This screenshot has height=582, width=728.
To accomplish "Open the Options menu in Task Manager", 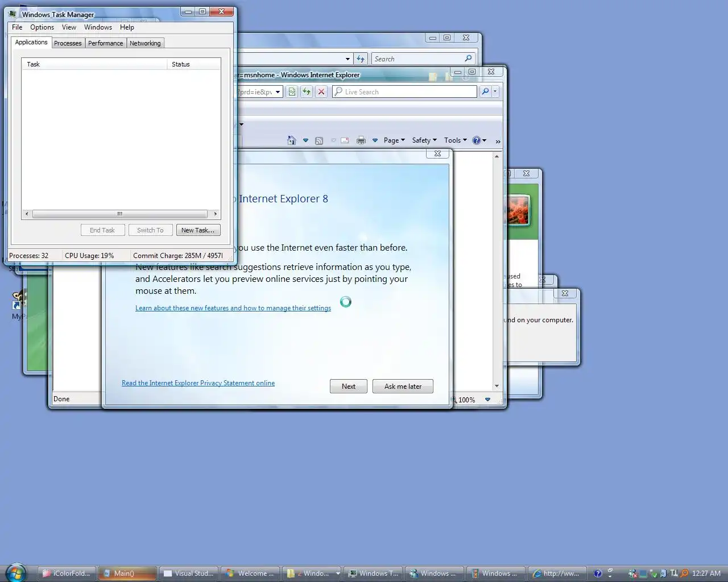I will pos(42,27).
